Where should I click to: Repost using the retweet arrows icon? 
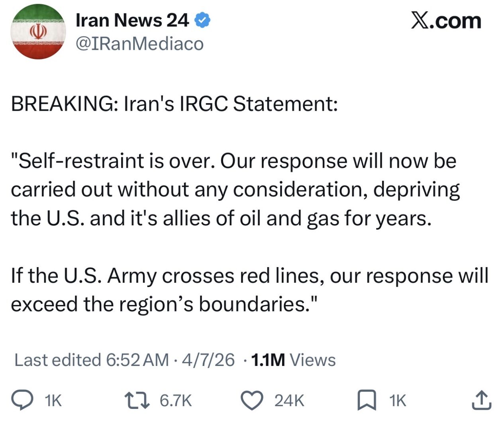[137, 400]
